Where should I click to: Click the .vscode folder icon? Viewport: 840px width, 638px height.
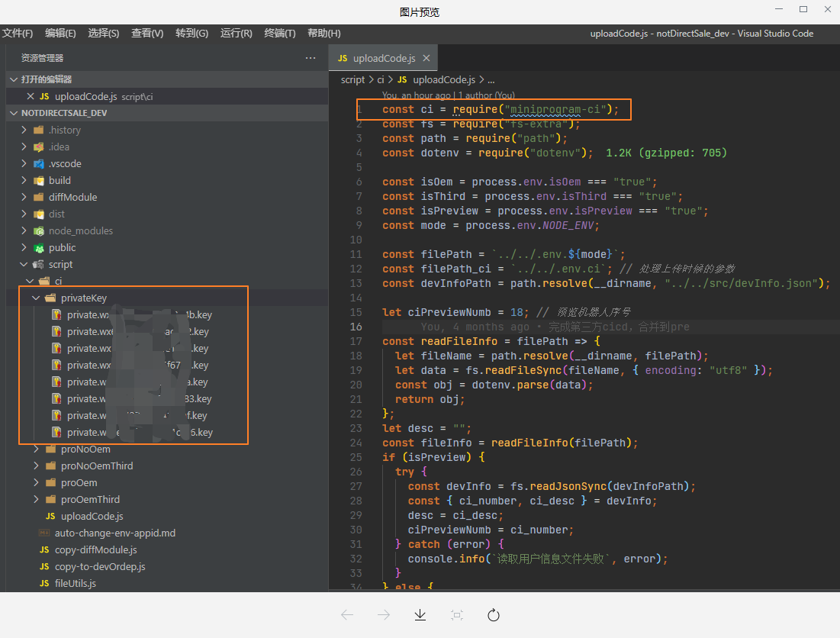[x=39, y=163]
